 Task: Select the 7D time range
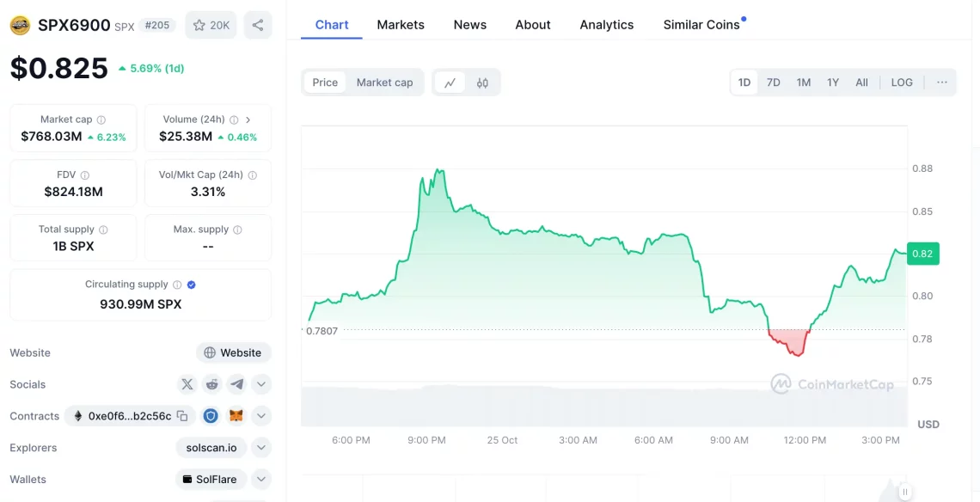coord(773,83)
